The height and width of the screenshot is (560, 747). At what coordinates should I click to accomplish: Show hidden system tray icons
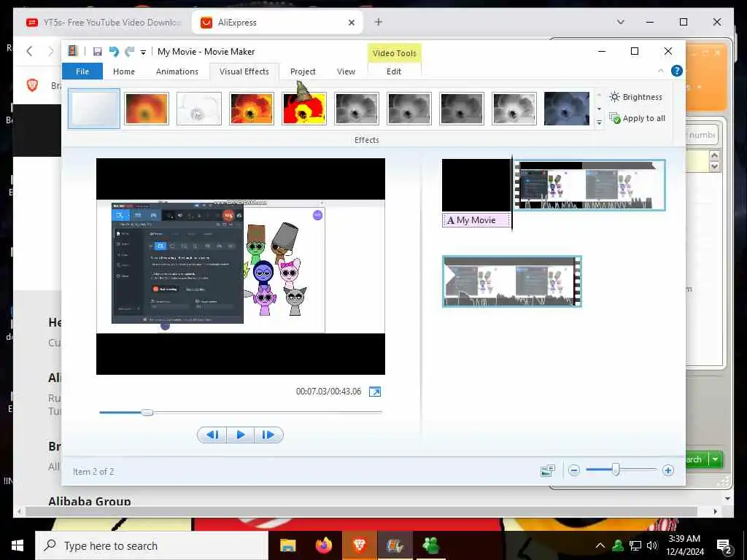point(600,545)
